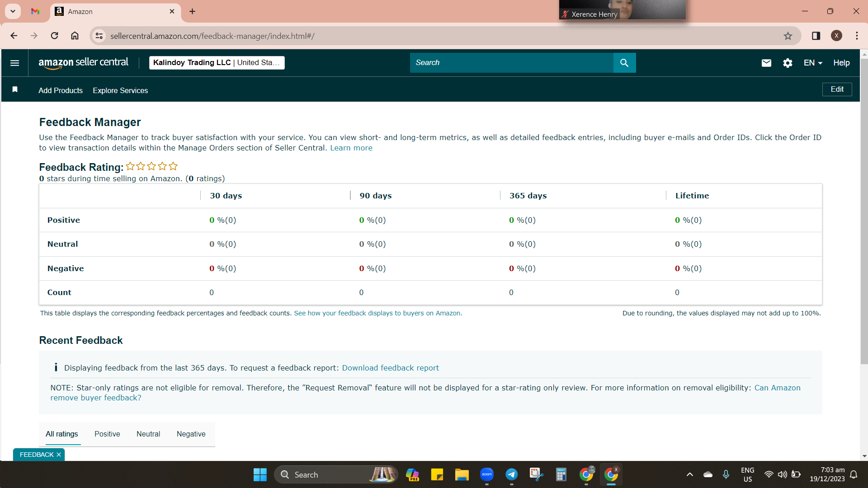Viewport: 868px width, 488px height.
Task: Click the 'Lifetime' column header
Action: coord(692,196)
